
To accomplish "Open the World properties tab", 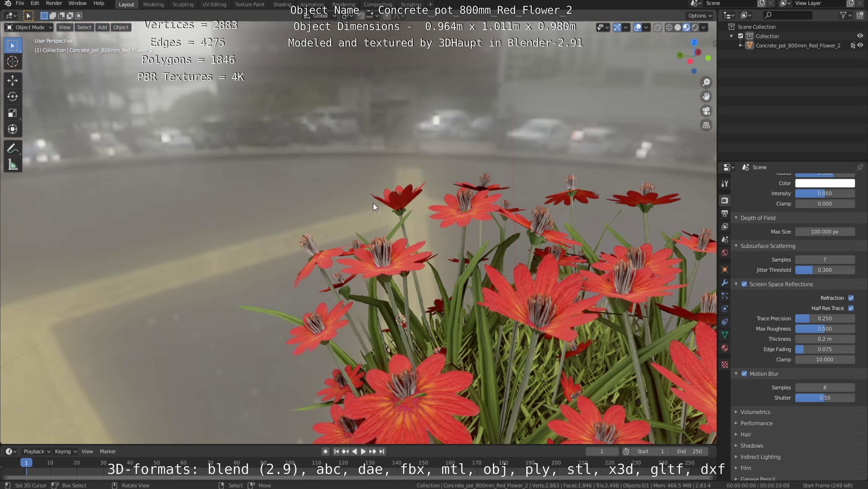I will (725, 253).
